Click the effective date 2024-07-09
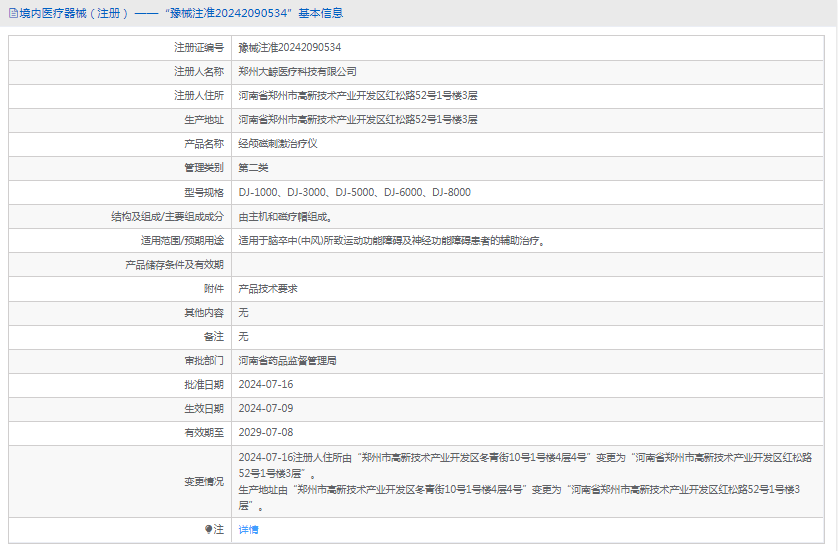This screenshot has width=838, height=551. point(265,408)
